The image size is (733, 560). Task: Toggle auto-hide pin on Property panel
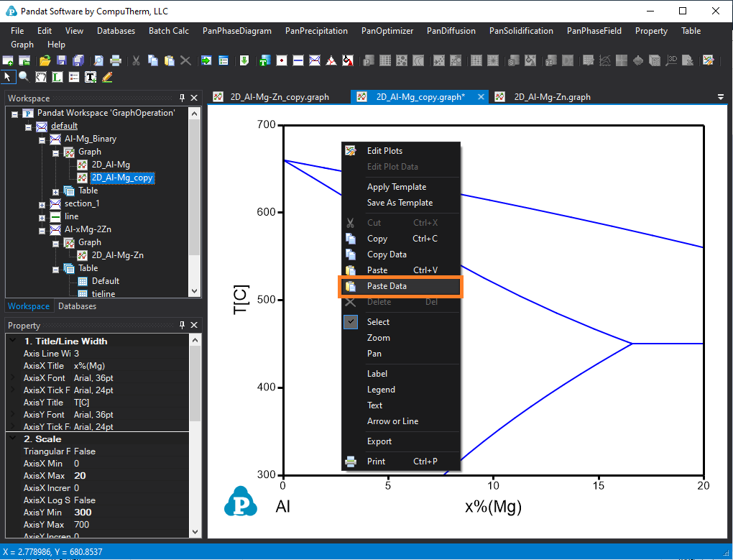pyautogui.click(x=182, y=326)
